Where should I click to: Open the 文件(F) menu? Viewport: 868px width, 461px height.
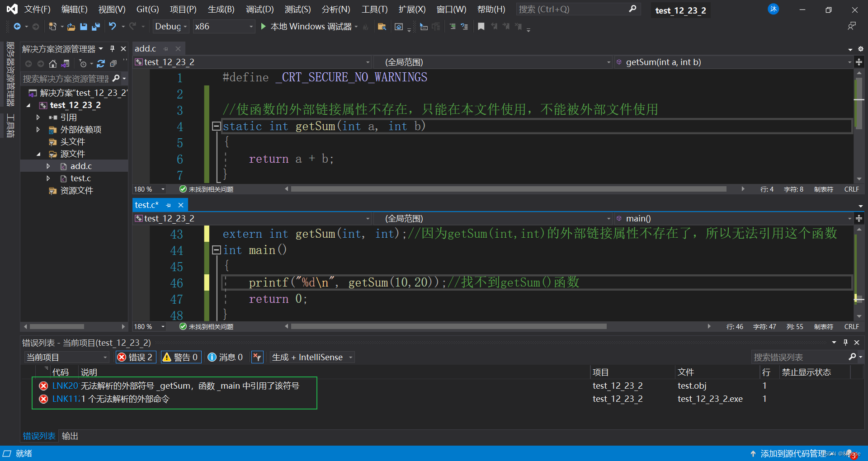37,9
